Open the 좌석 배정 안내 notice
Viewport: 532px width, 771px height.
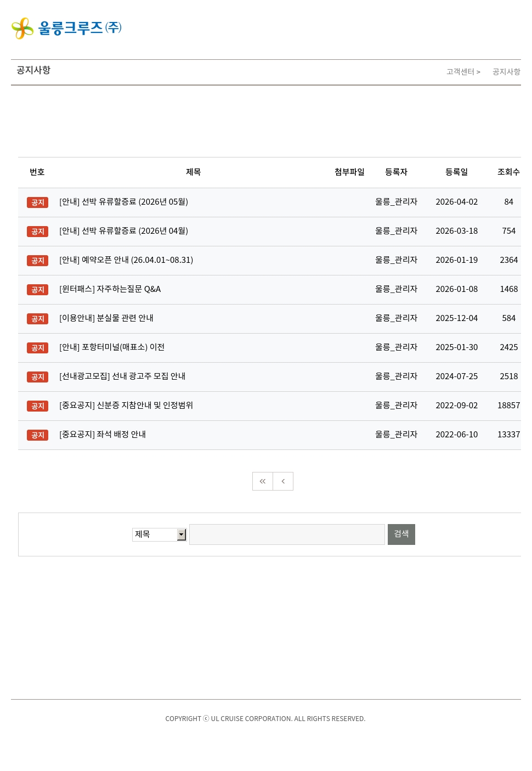click(x=103, y=435)
